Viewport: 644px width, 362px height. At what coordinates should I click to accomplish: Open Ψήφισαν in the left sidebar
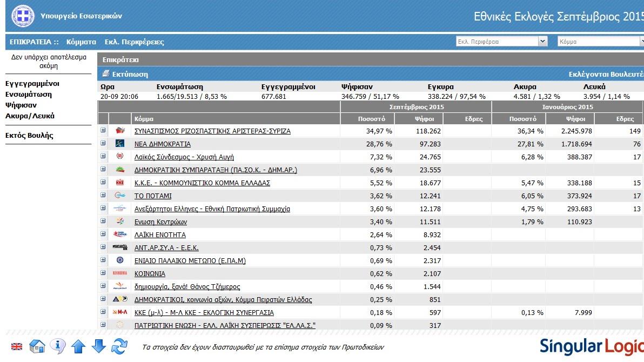21,105
